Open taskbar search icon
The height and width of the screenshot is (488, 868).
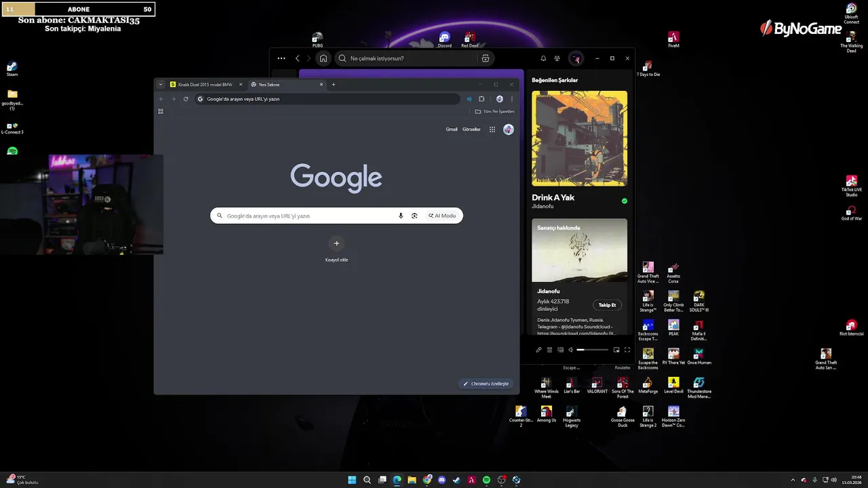(367, 480)
